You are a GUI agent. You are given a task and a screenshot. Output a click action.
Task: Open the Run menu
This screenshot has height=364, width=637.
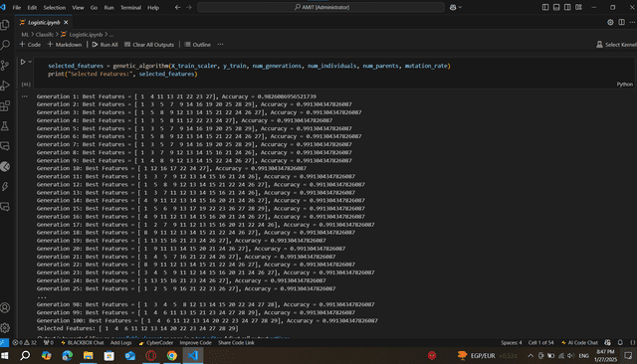pos(108,7)
